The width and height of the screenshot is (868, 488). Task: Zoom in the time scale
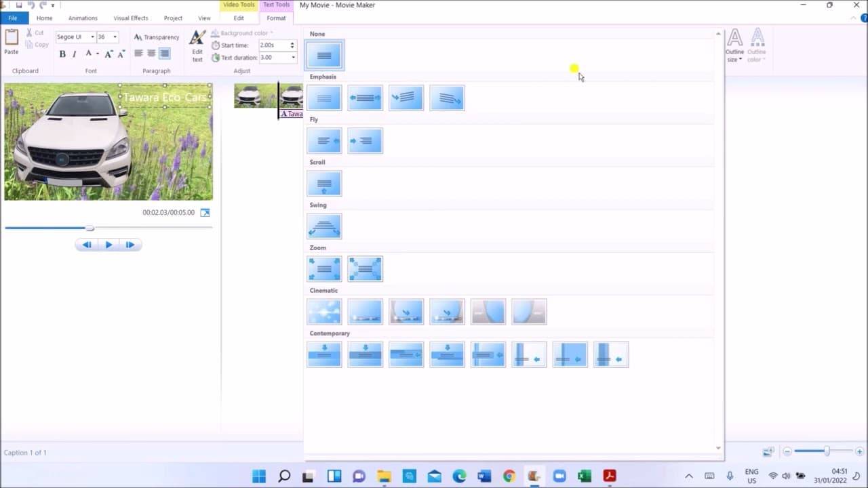[x=859, y=451]
